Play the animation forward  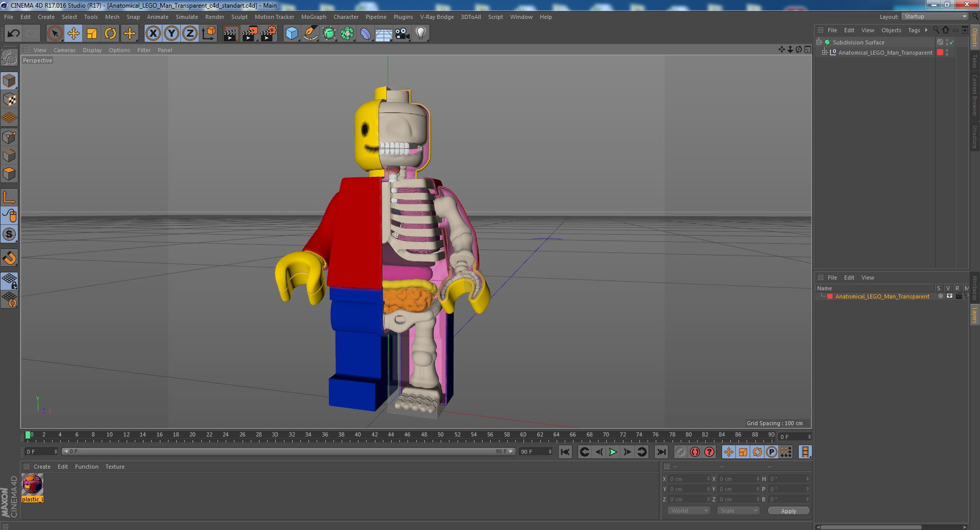[x=613, y=452]
